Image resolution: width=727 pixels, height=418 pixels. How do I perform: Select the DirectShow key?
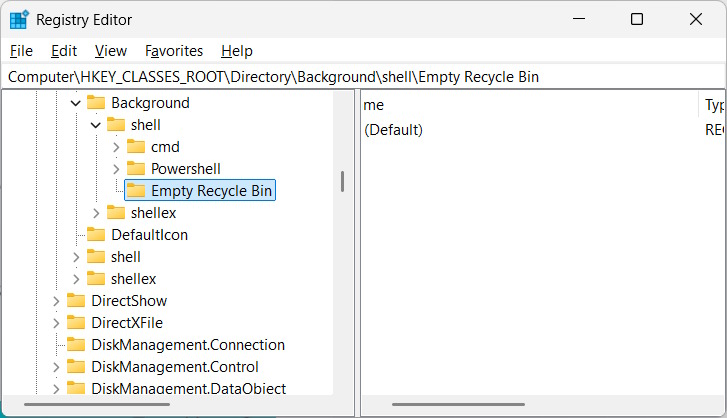click(x=129, y=301)
